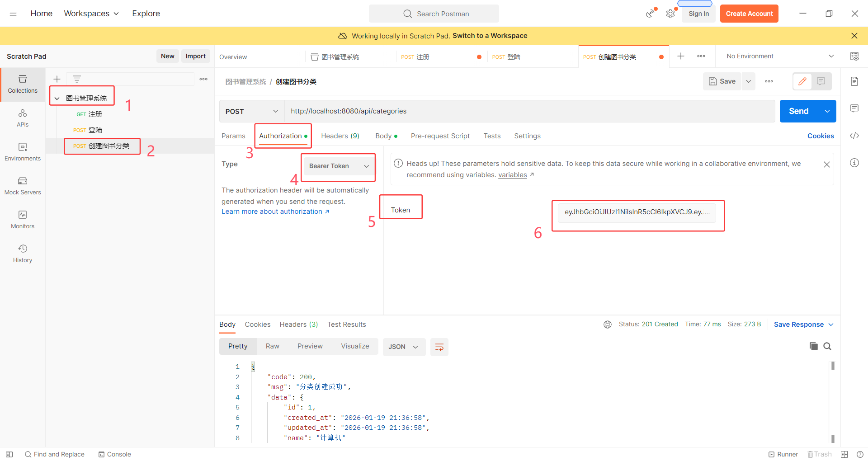The image size is (868, 461).
Task: Open the settings gear icon
Action: click(x=670, y=14)
